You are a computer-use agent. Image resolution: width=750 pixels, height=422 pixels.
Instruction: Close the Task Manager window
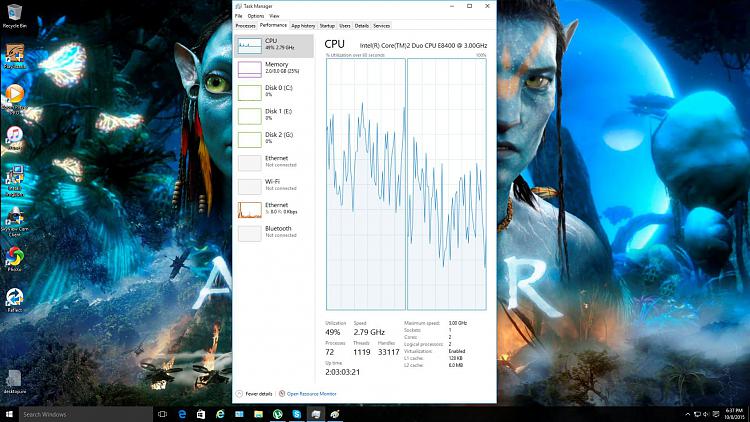coord(487,6)
